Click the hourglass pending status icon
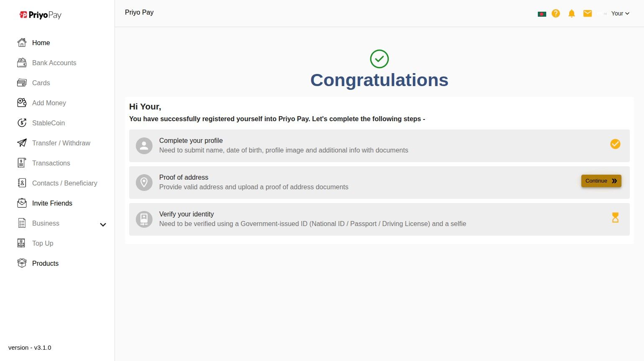The height and width of the screenshot is (361, 644). click(615, 217)
